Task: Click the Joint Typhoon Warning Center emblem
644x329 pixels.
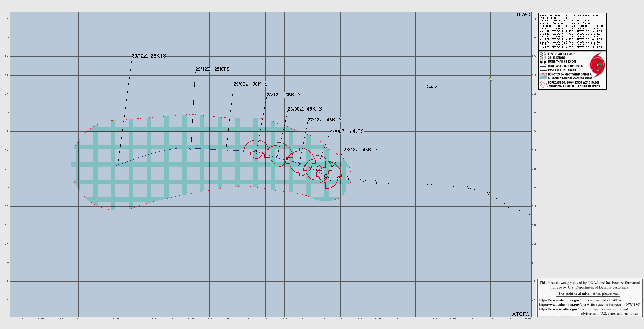Action: coord(597,65)
